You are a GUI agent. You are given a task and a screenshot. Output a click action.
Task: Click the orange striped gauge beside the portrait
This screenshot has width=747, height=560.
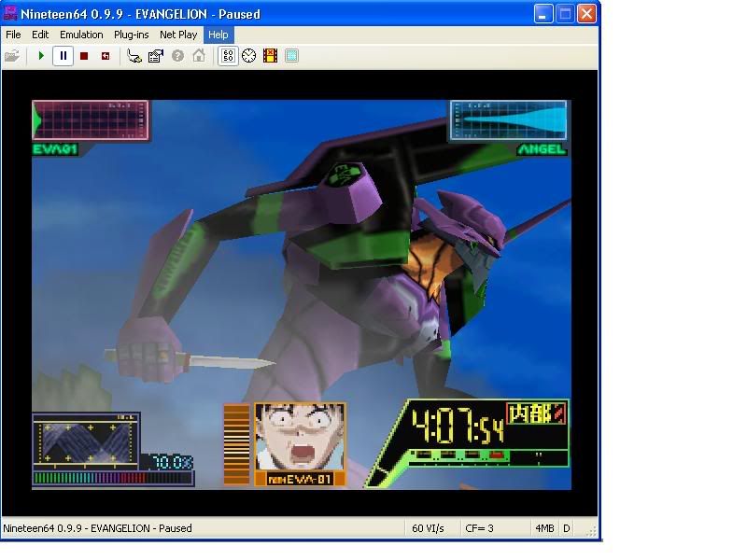[237, 444]
